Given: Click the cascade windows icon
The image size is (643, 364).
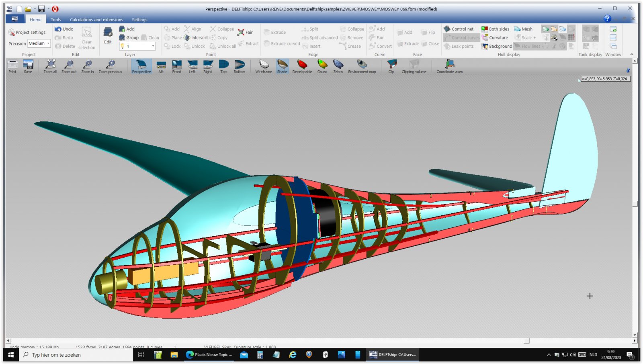Looking at the screenshot, I should coord(613,46).
